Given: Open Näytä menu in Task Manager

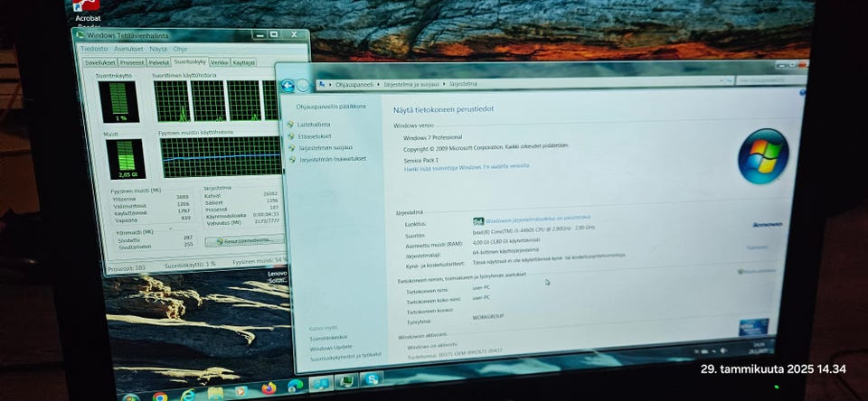Looking at the screenshot, I should [x=158, y=50].
